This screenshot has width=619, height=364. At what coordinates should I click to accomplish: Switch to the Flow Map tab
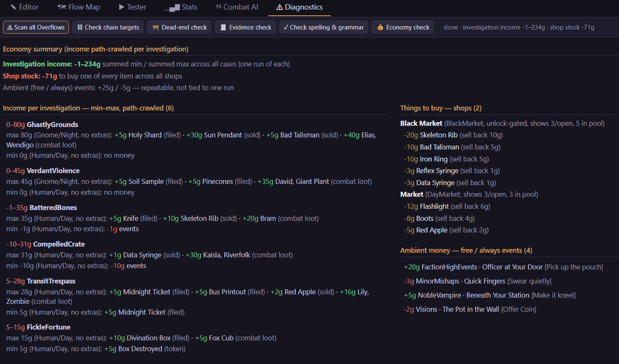[x=78, y=7]
